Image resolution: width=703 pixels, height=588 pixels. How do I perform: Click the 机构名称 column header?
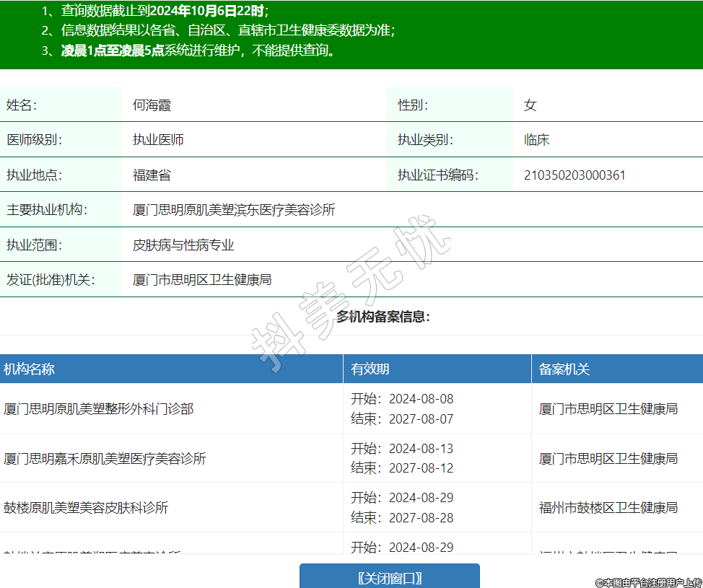click(x=29, y=369)
